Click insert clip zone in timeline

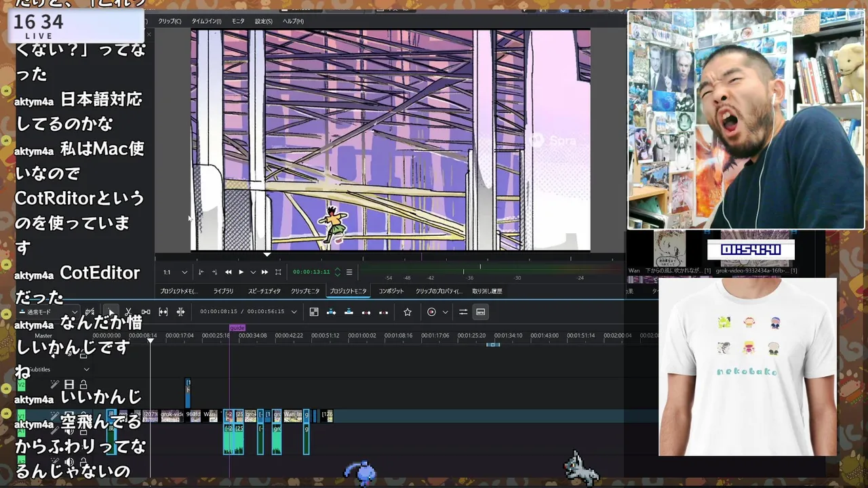click(332, 312)
